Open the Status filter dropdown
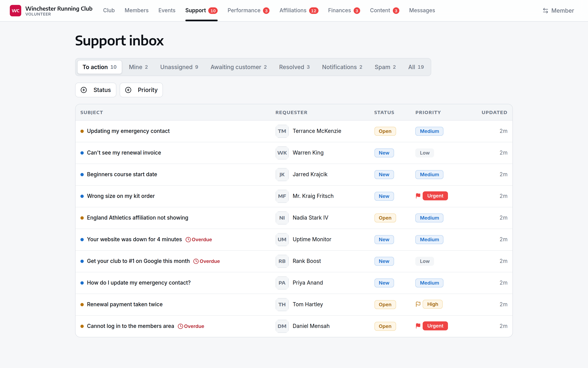 [x=96, y=90]
